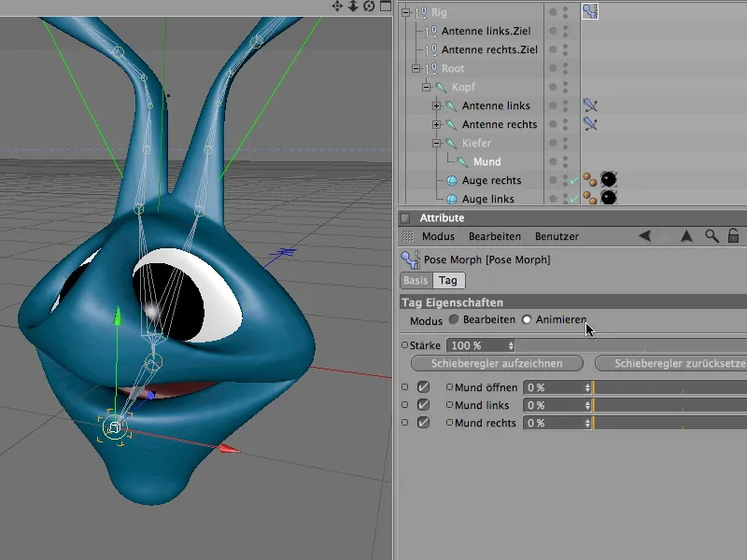Toggle the Mund links checkbox
747x560 pixels.
[x=423, y=405]
